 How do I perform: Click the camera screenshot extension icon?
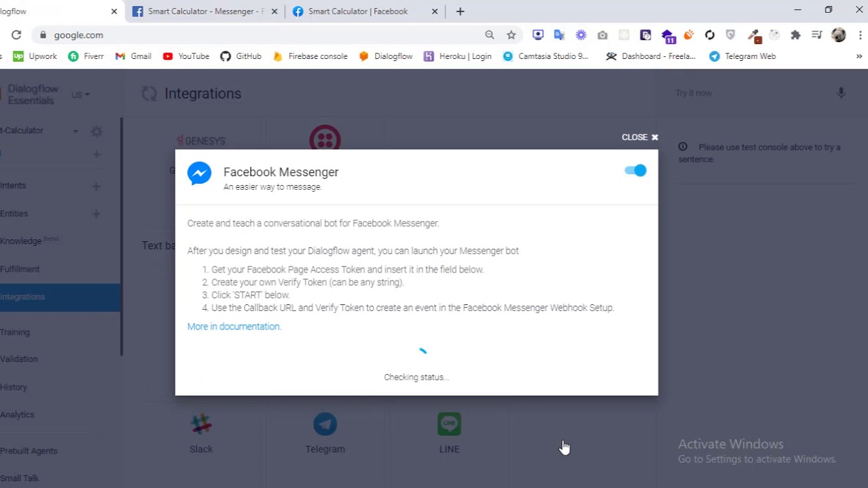602,35
